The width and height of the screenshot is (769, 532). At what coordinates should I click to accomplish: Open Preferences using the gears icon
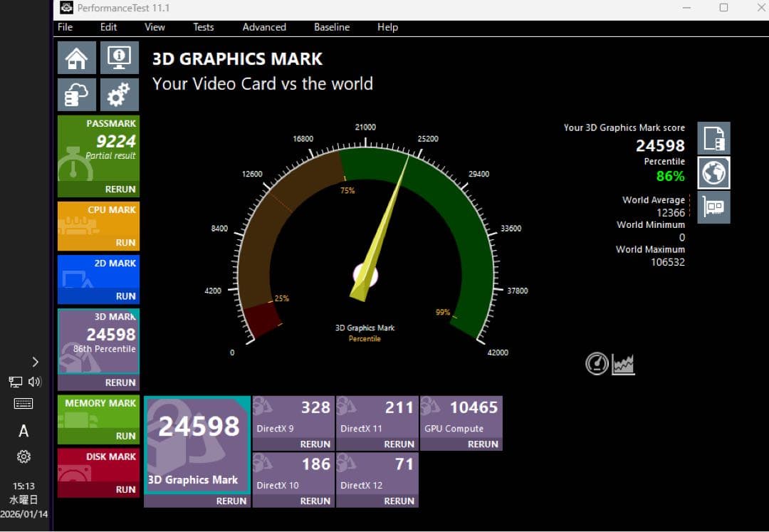pyautogui.click(x=119, y=94)
